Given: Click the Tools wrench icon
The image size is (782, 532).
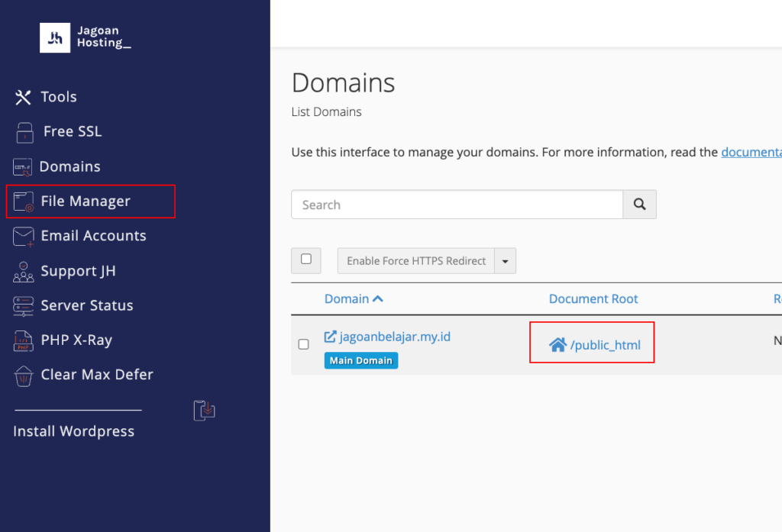Looking at the screenshot, I should pyautogui.click(x=23, y=97).
